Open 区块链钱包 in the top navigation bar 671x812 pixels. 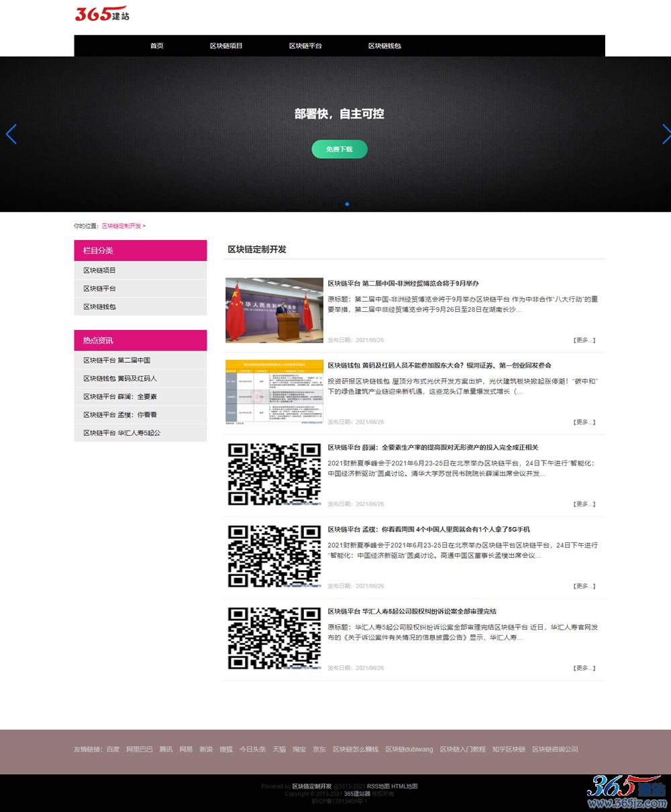pyautogui.click(x=384, y=46)
